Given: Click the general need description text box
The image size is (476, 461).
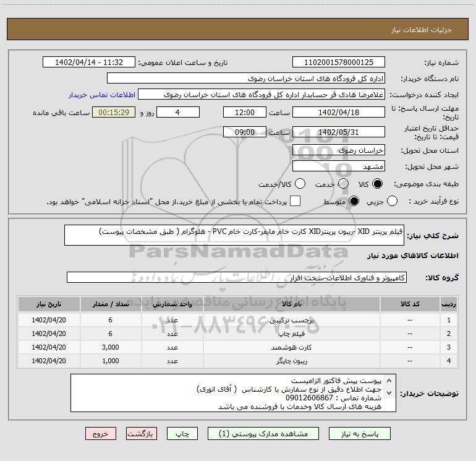Looking at the screenshot, I should coord(234,235).
